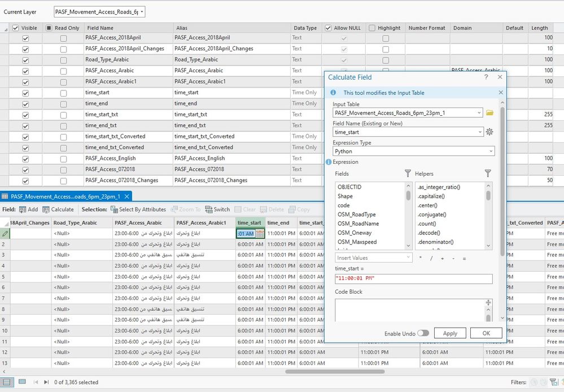
Task: Click the gear icon beside Field Name
Action: tap(489, 132)
